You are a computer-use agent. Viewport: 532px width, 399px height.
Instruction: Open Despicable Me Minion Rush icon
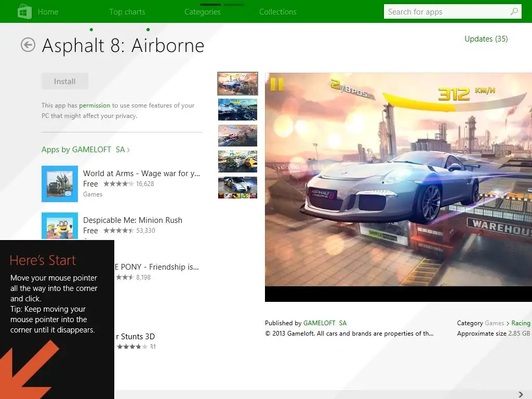coord(60,226)
